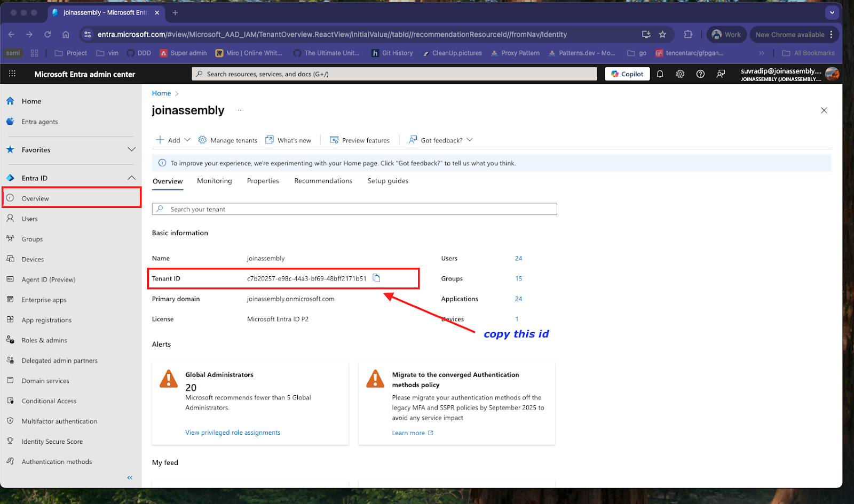
Task: Open a new browser tab
Action: (x=175, y=13)
